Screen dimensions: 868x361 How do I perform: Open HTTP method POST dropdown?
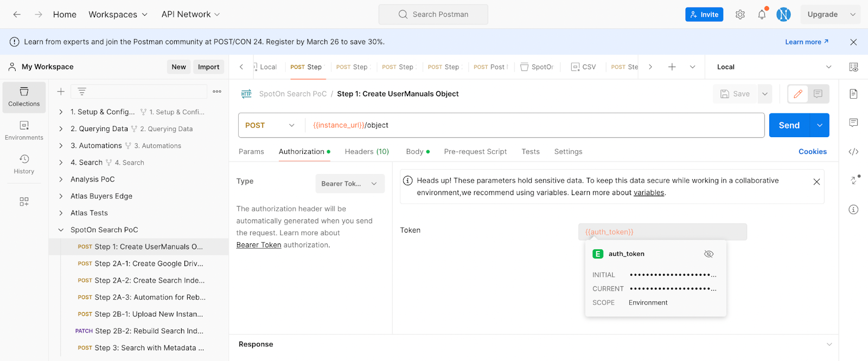point(270,125)
